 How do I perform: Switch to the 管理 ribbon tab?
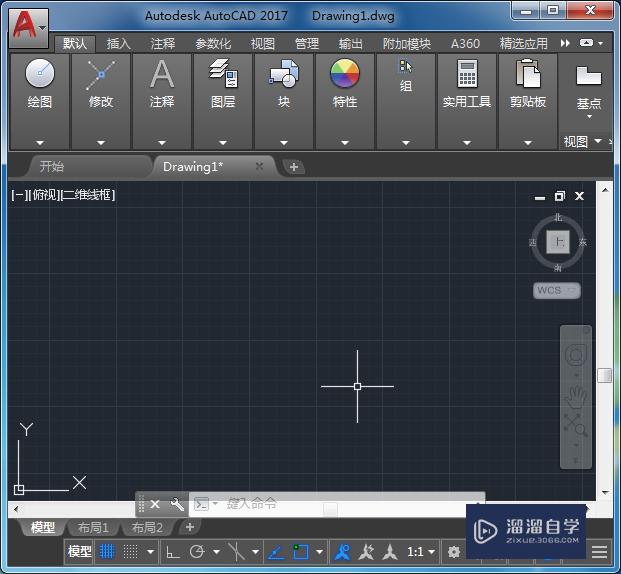[307, 44]
